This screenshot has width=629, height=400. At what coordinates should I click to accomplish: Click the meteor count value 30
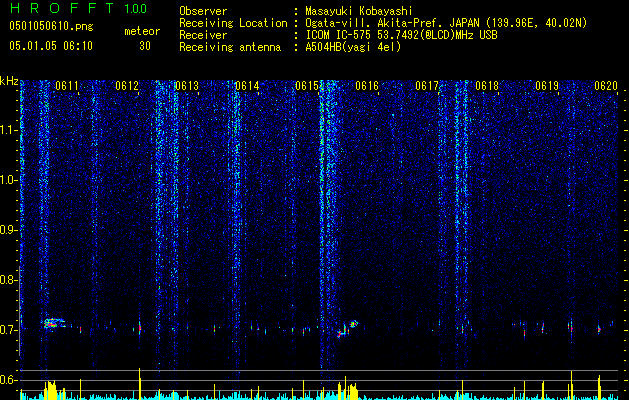pos(145,46)
